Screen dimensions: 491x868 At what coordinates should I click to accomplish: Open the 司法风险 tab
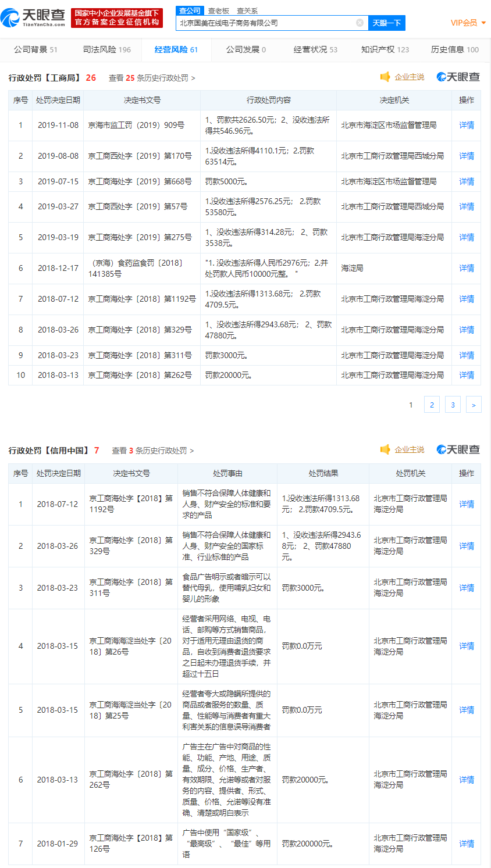(106, 49)
